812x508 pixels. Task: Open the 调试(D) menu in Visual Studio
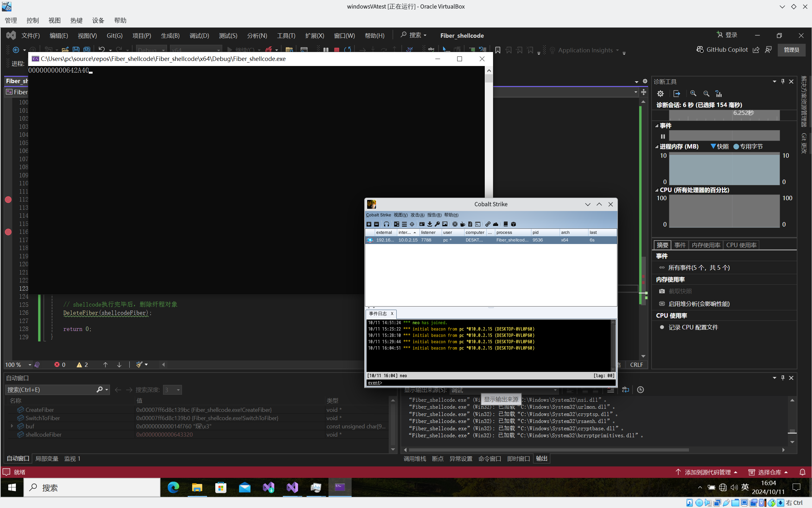[199, 36]
